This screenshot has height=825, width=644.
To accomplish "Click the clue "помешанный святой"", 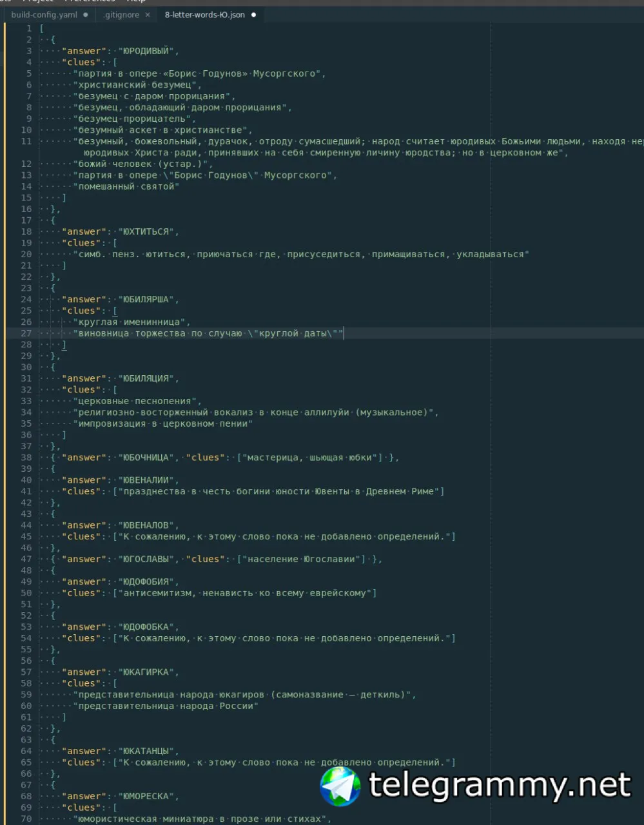I will coord(126,186).
